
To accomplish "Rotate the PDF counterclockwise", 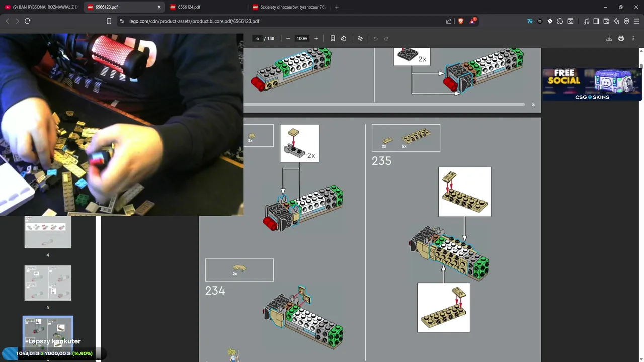I will 344,38.
